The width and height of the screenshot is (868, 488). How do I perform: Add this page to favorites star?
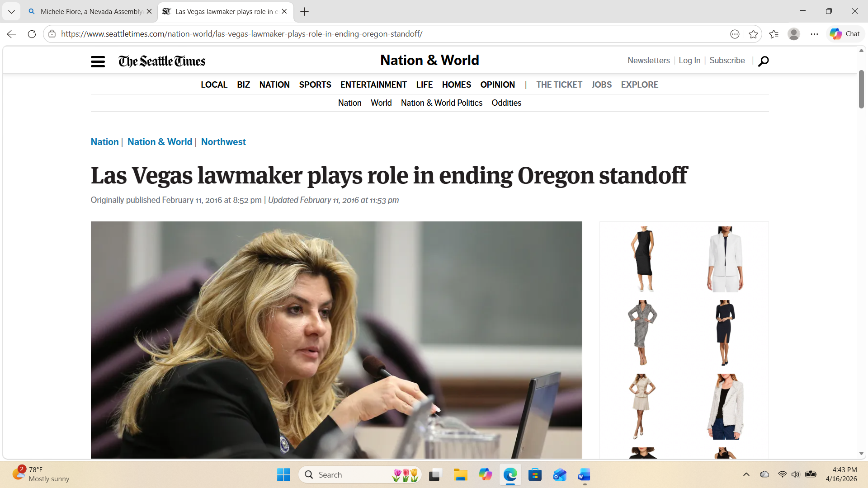753,34
